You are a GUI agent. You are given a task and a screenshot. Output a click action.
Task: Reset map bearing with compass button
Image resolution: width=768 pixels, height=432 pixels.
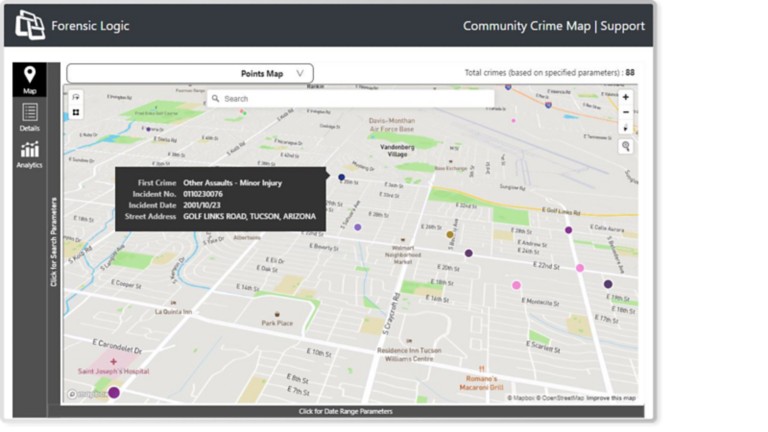pos(625,127)
